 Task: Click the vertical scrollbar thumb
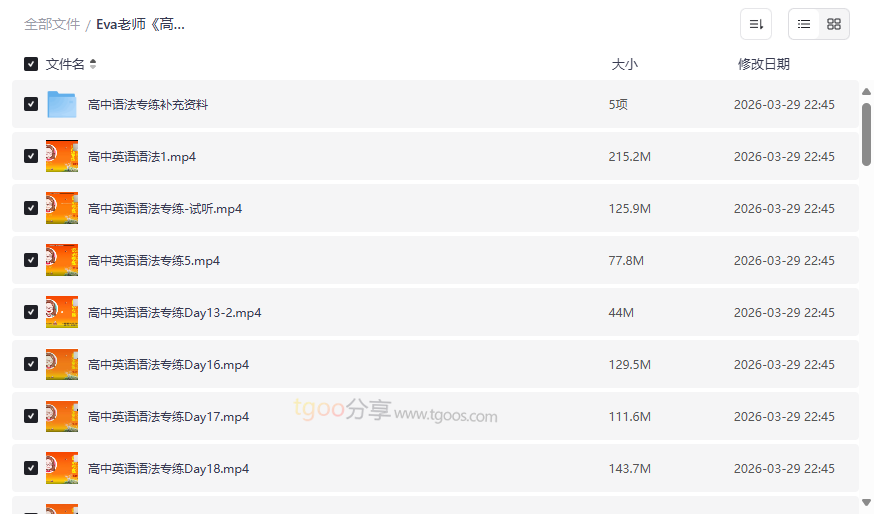[866, 133]
